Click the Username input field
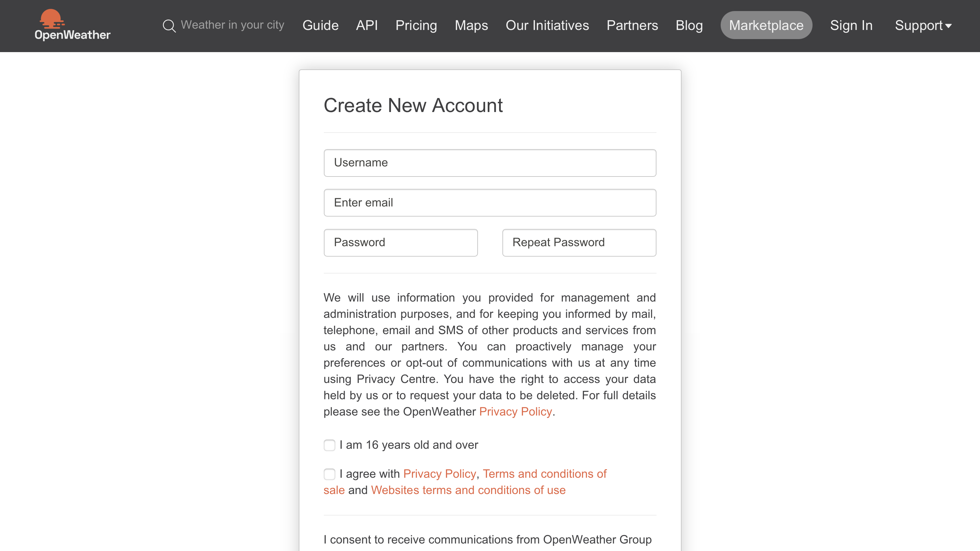The image size is (980, 551). pos(490,162)
